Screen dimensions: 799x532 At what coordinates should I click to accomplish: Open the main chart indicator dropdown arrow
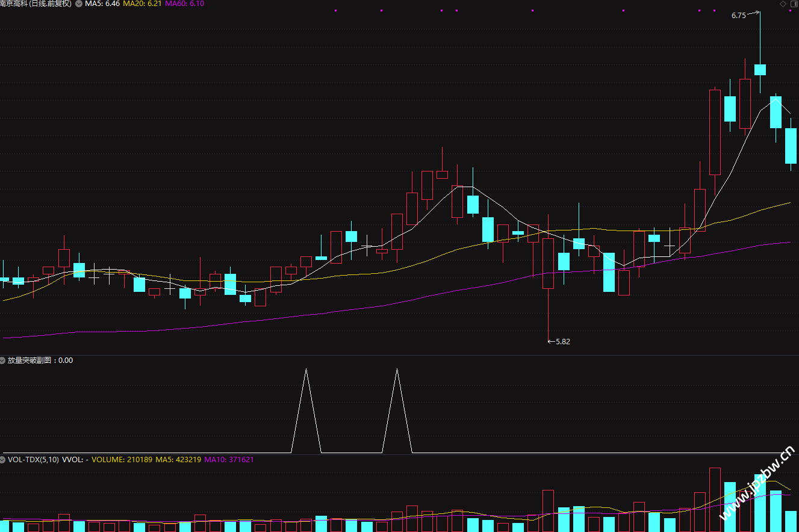point(79,4)
